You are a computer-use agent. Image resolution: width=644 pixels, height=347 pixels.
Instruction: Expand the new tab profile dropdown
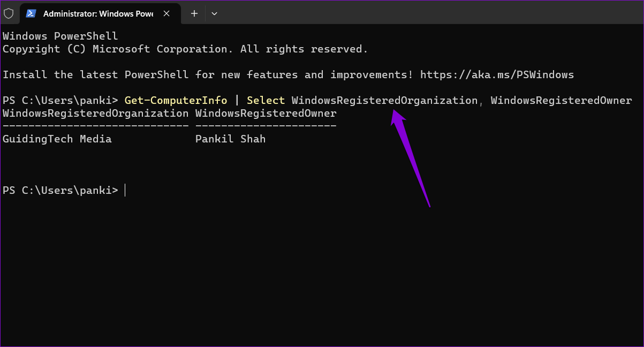tap(214, 13)
